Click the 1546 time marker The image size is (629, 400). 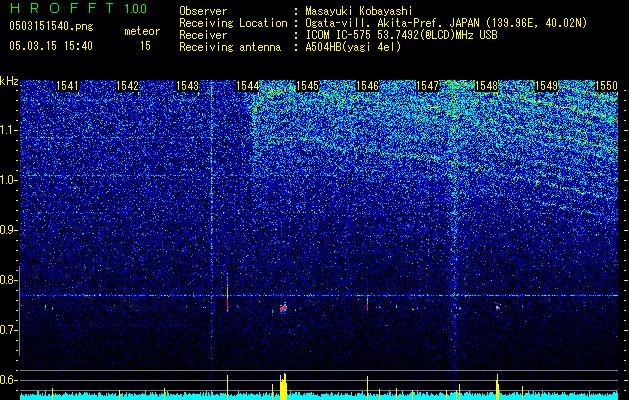[x=367, y=86]
